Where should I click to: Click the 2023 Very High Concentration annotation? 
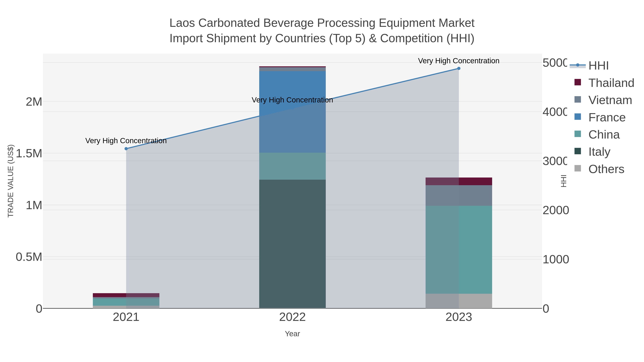point(459,61)
